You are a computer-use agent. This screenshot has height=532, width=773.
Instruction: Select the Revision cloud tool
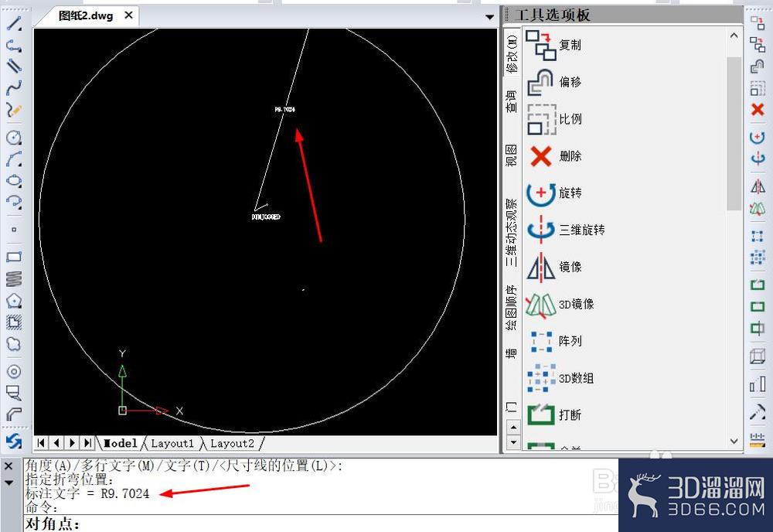pyautogui.click(x=14, y=343)
